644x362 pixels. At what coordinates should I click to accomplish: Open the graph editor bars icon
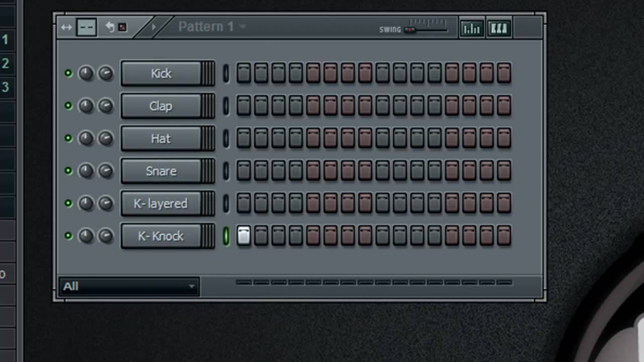tap(471, 28)
